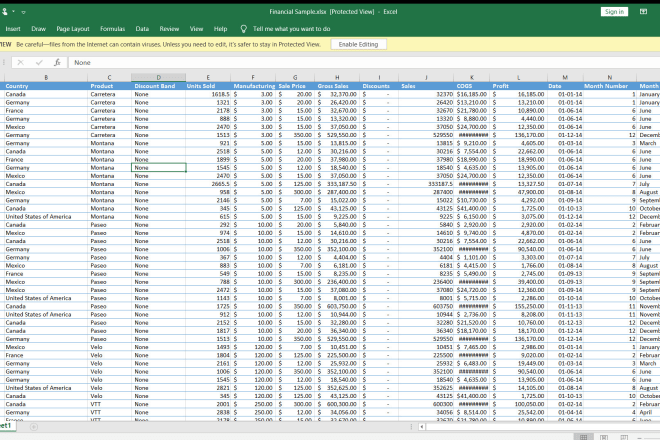Select column E header
The height and width of the screenshot is (440, 660).
pos(208,77)
